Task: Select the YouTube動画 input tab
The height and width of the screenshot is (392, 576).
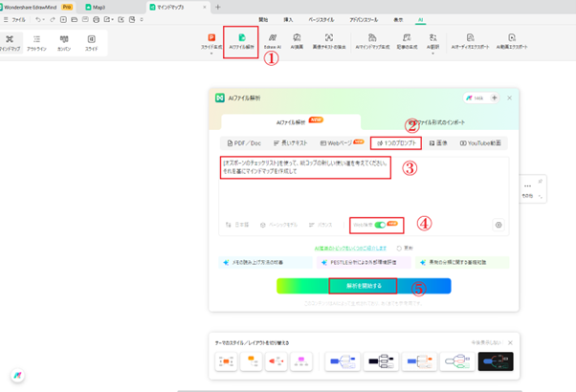Action: 480,143
